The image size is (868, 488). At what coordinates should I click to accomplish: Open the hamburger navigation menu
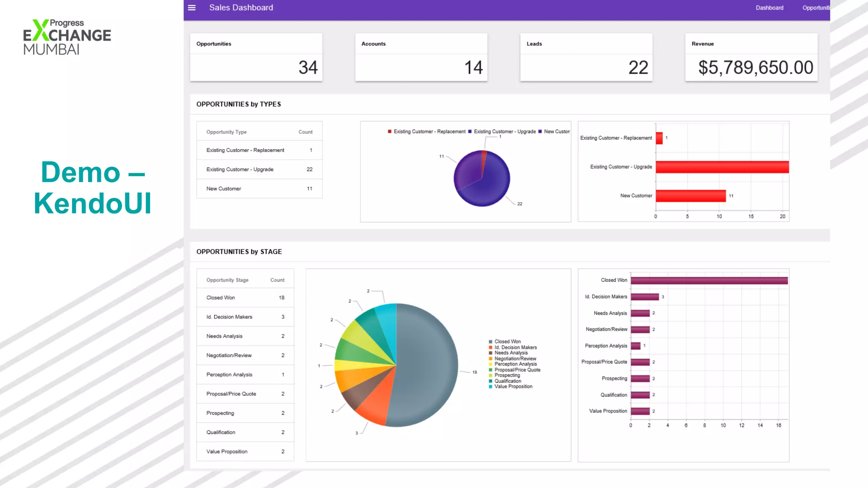pyautogui.click(x=192, y=8)
